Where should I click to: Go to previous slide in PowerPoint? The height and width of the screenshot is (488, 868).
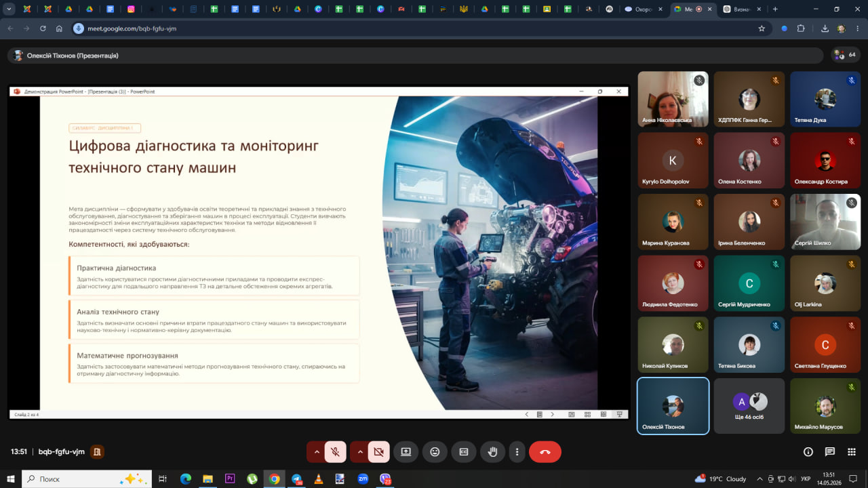[527, 414]
